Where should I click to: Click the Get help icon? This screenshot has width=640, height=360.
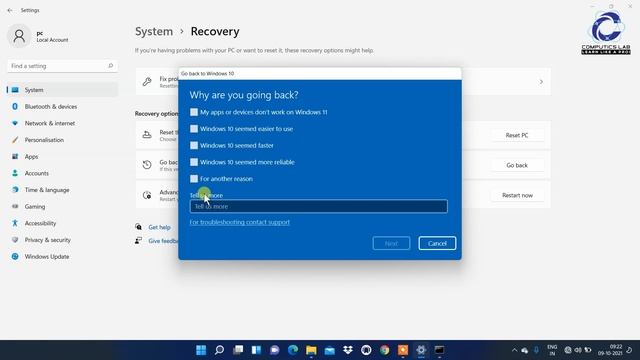tap(139, 227)
